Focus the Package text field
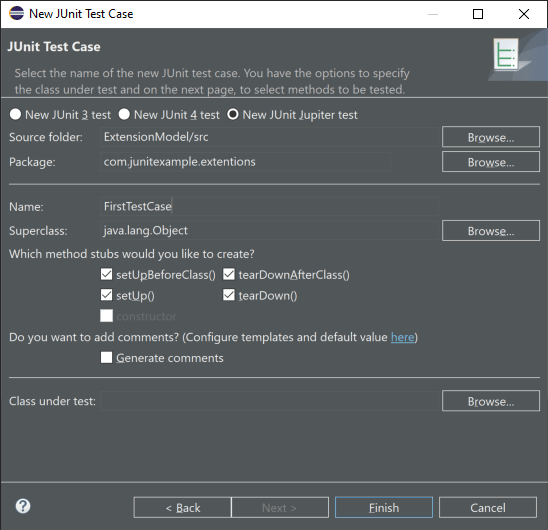The height and width of the screenshot is (530, 548). [245, 162]
